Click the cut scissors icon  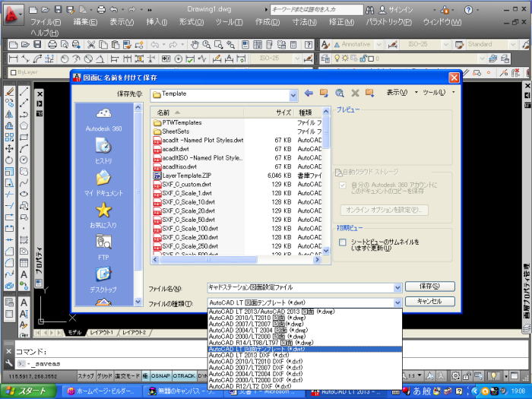[91, 44]
